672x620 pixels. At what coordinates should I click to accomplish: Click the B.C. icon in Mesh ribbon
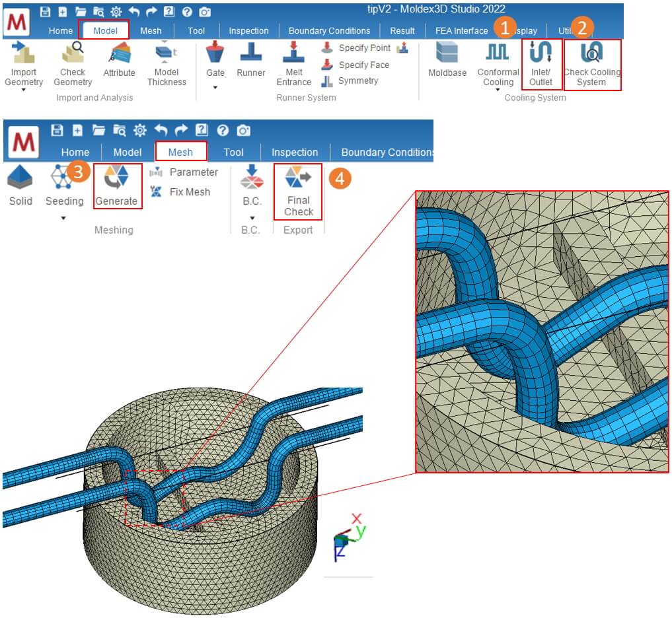tap(252, 177)
